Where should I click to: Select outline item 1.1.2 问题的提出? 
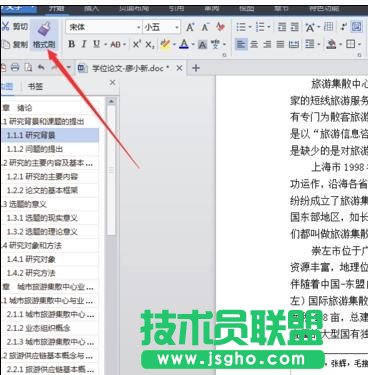pos(50,149)
